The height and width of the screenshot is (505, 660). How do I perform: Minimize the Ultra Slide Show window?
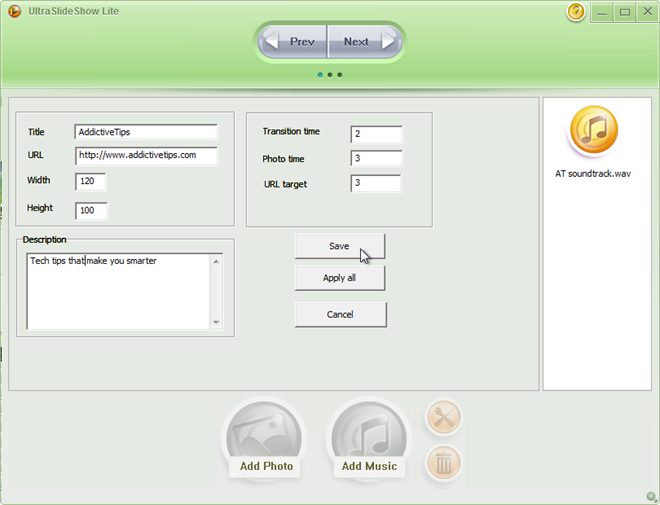tap(602, 12)
